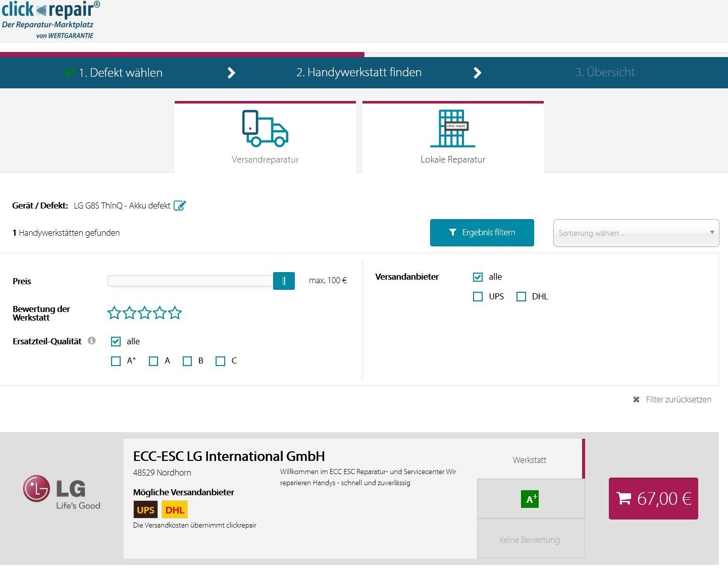Image resolution: width=728 pixels, height=572 pixels.
Task: Click 'Filter zurücksetzen' link text
Action: pyautogui.click(x=679, y=399)
